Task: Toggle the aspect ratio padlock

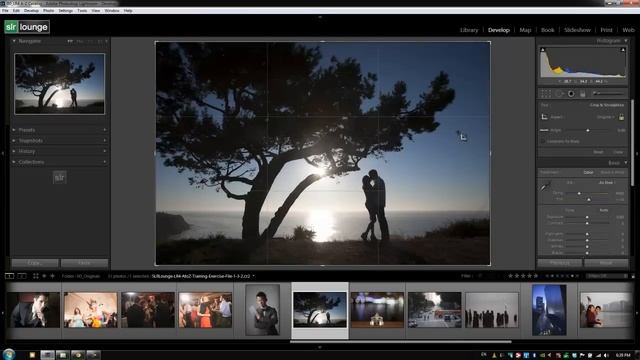Action: pos(621,117)
